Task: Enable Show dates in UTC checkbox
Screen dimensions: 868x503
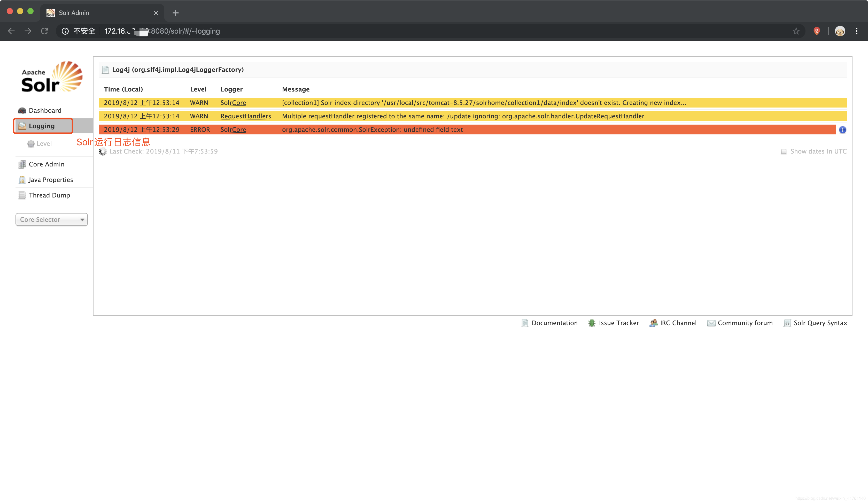Action: tap(784, 151)
